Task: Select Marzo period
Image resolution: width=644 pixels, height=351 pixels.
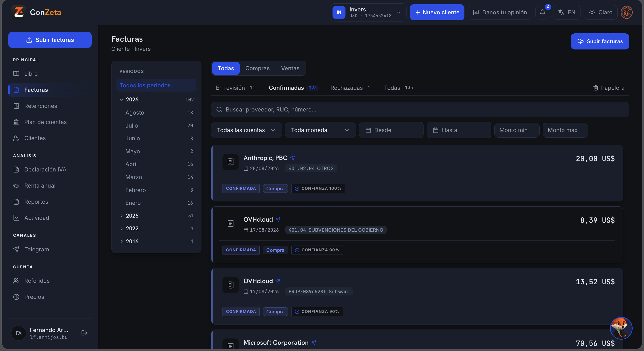Action: pos(159,177)
